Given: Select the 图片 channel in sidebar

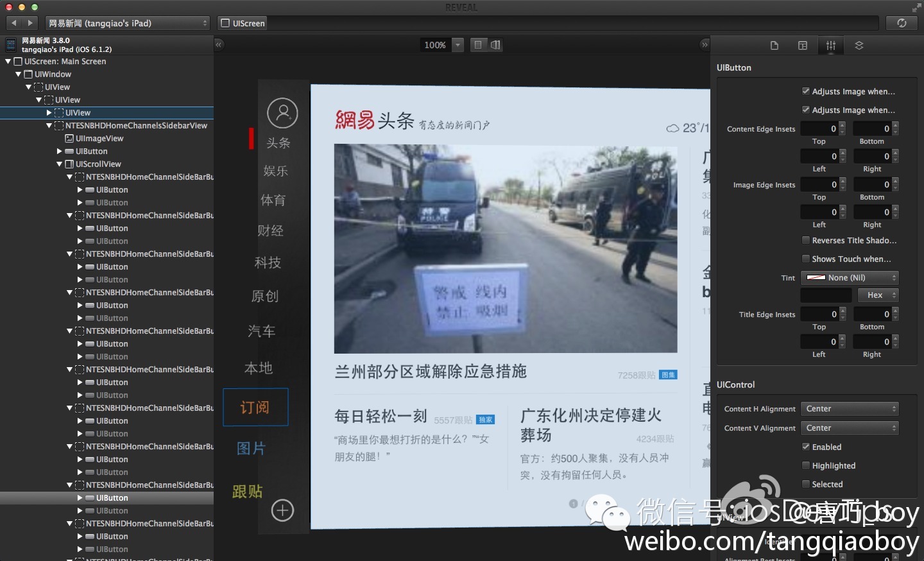Looking at the screenshot, I should tap(251, 449).
